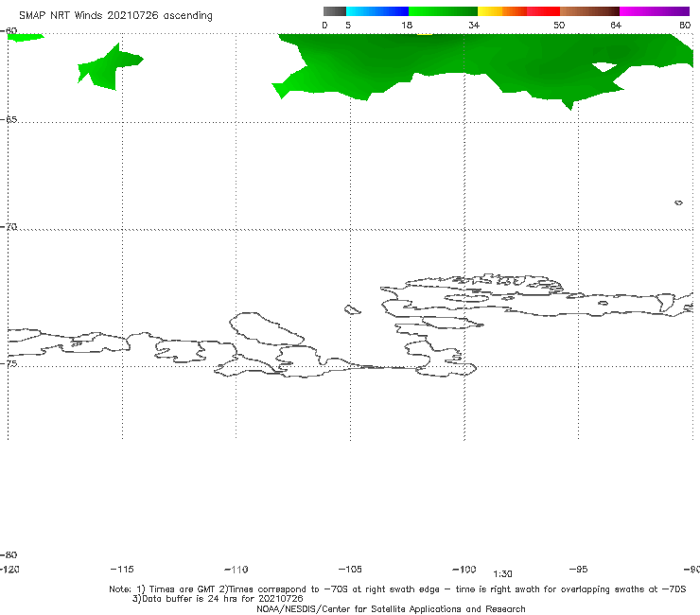
Task: Click the 'Note: 1) Times are GMT' line
Action: click(397, 589)
